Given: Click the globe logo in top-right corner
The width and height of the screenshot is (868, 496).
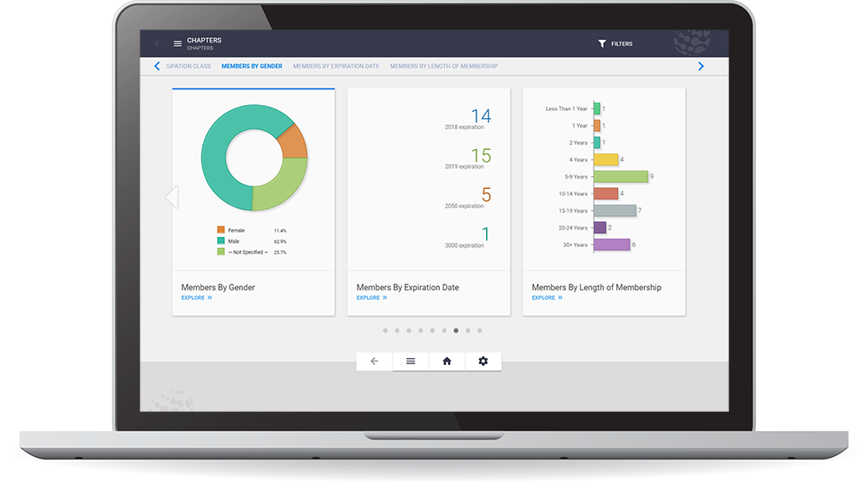Looking at the screenshot, I should (x=692, y=43).
